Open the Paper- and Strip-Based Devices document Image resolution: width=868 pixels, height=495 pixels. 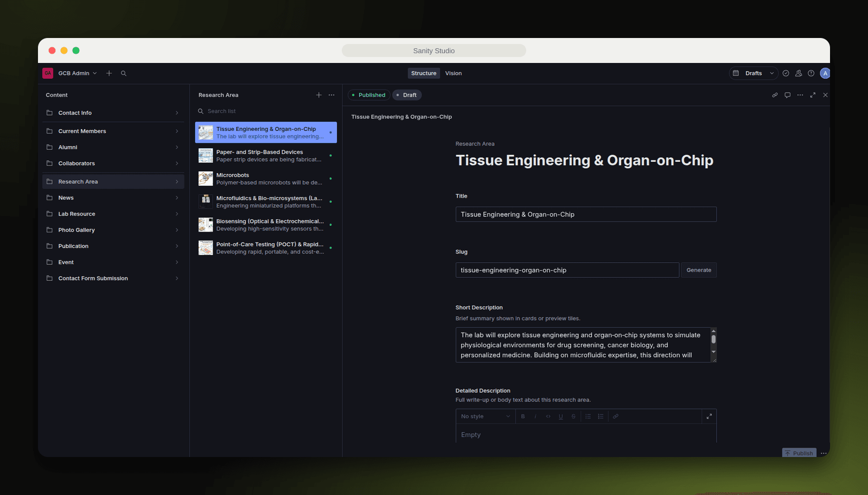(266, 156)
